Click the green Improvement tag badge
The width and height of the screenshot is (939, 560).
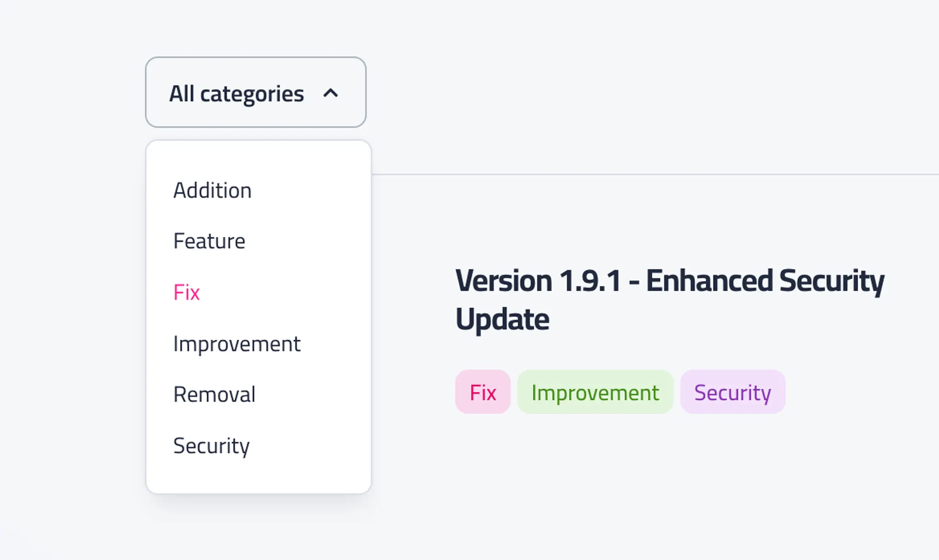click(595, 392)
